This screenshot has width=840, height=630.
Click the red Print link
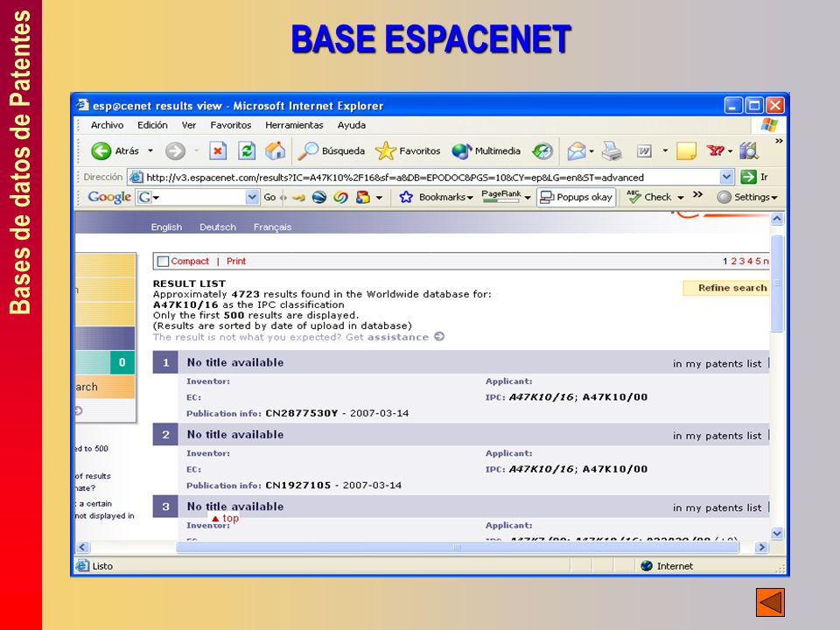pyautogui.click(x=236, y=261)
